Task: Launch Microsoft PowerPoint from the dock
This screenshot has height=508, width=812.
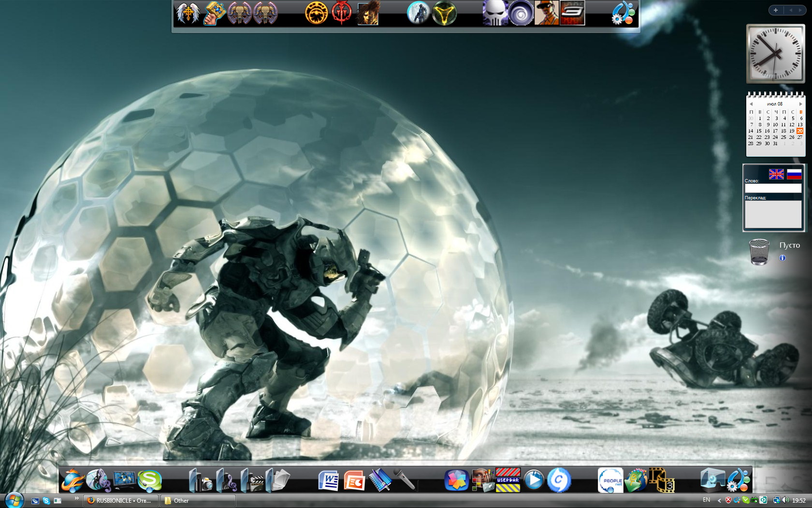Action: (354, 480)
